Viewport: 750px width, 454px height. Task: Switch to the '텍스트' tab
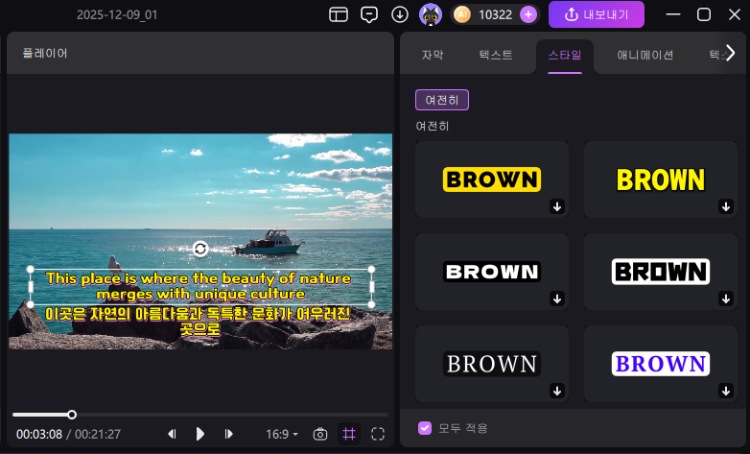495,55
